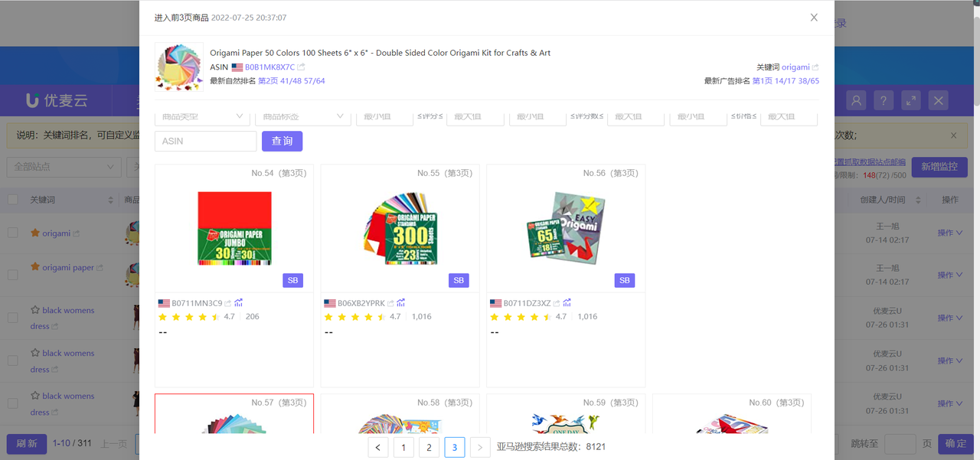Open the 全部站点 site selector dropdown
The height and width of the screenshot is (460, 980).
(64, 167)
